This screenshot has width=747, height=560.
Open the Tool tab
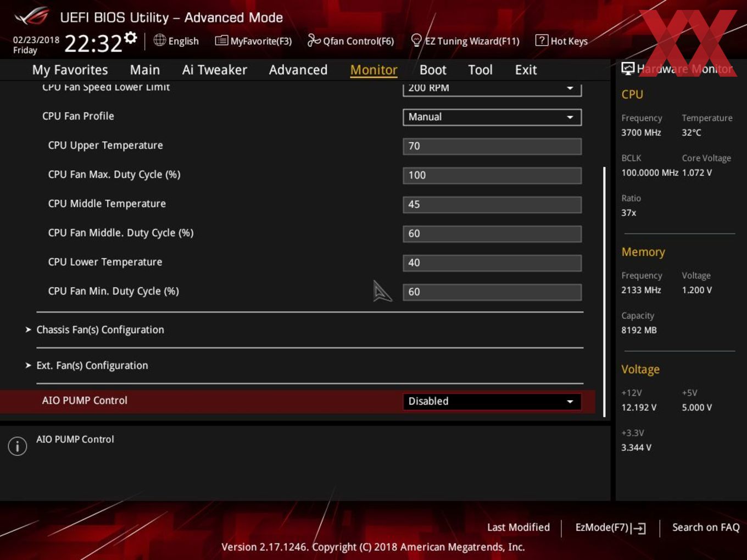(480, 70)
